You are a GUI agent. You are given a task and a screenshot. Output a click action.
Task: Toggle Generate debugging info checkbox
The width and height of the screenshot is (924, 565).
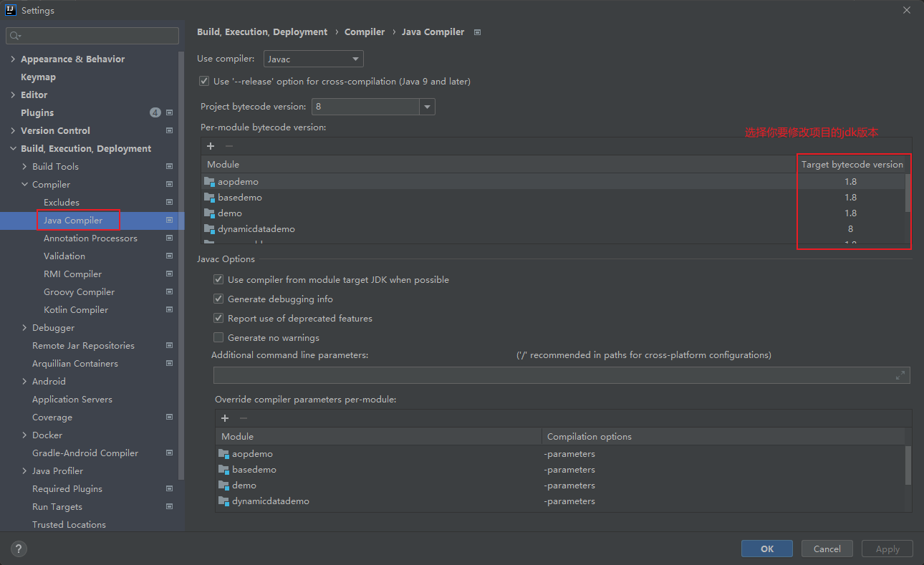218,299
